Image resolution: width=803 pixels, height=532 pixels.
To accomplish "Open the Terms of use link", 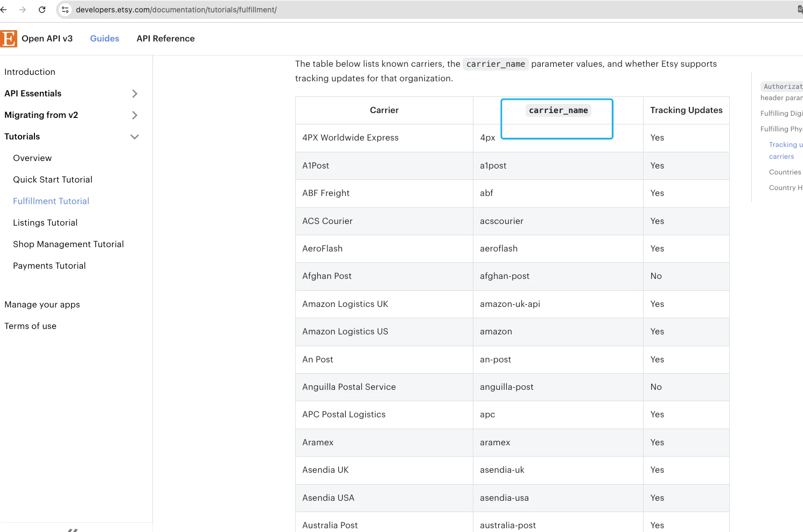I will (30, 326).
